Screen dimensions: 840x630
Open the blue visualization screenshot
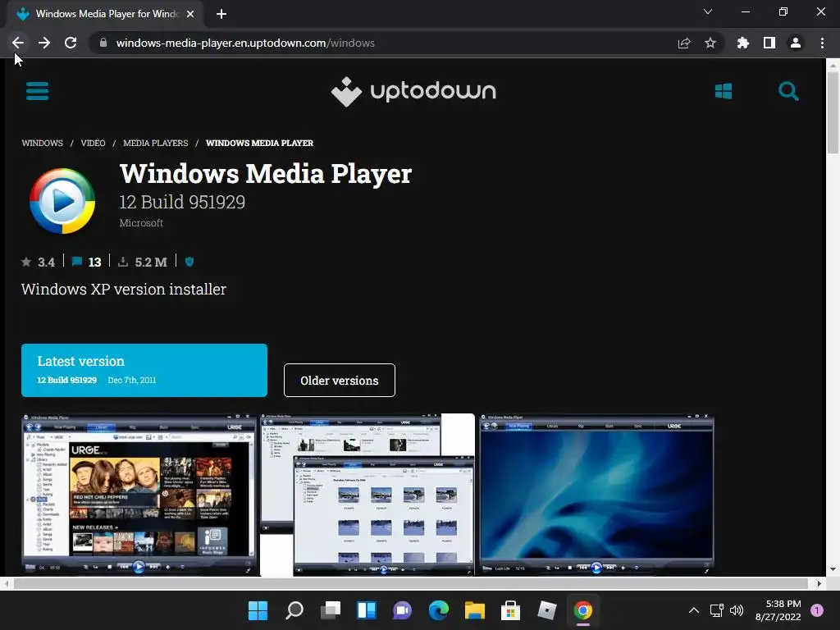tap(596, 495)
